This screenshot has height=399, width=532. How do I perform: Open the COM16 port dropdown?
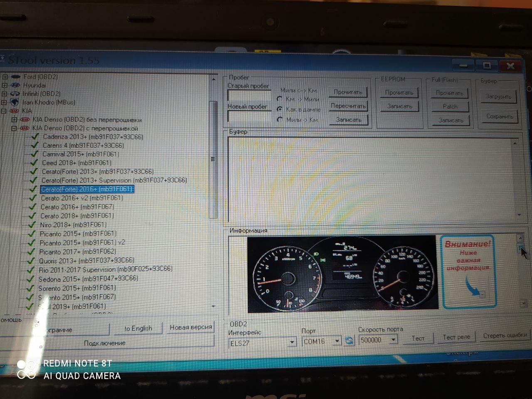pyautogui.click(x=337, y=341)
